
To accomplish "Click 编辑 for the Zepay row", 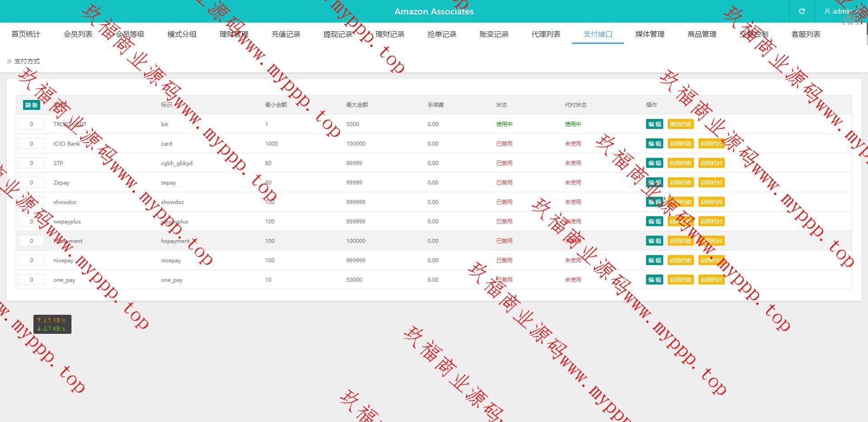I will (654, 183).
